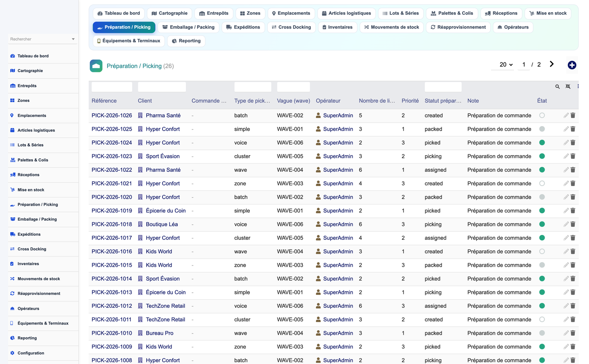Edit row PICK-2026-1026 with pencil icon
Image resolution: width=589 pixels, height=364 pixels.
pos(566,116)
